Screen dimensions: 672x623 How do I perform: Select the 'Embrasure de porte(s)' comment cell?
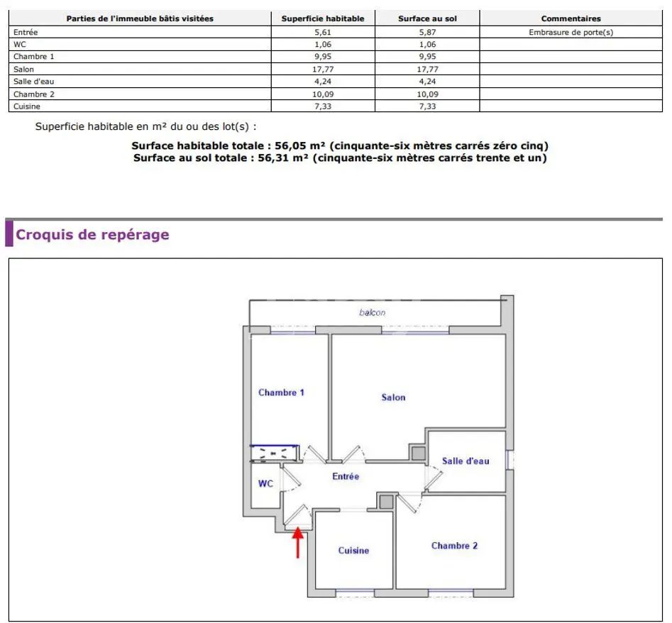click(x=571, y=32)
